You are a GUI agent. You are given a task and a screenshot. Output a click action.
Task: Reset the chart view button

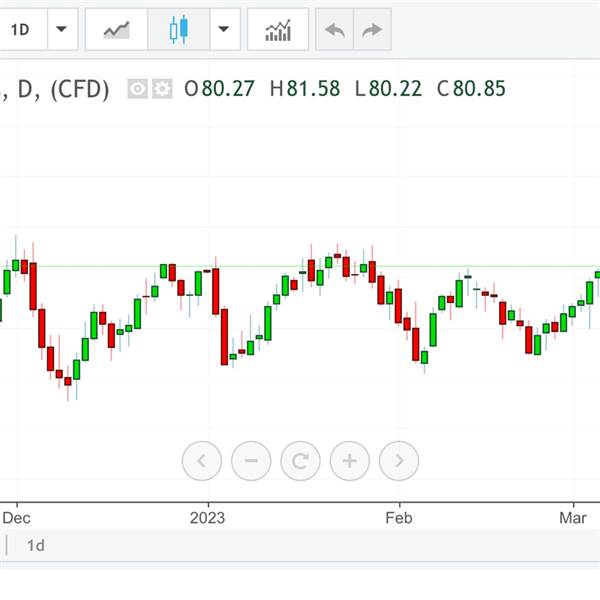point(300,461)
